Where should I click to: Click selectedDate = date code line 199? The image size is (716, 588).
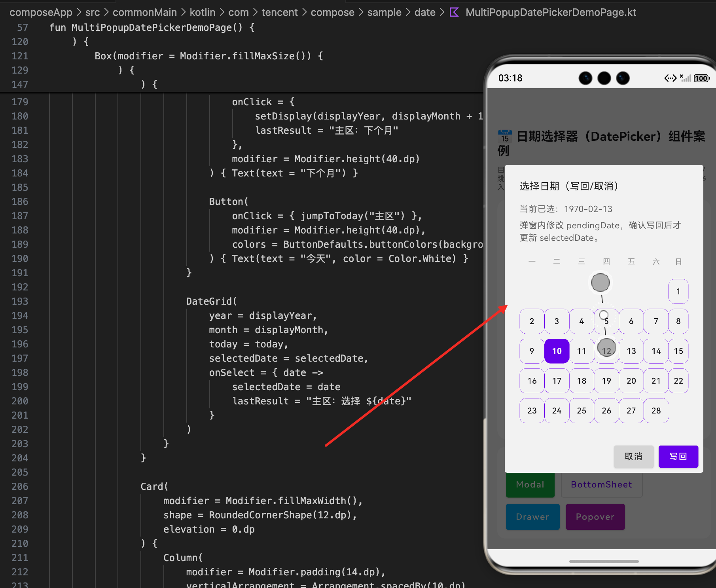(x=286, y=387)
